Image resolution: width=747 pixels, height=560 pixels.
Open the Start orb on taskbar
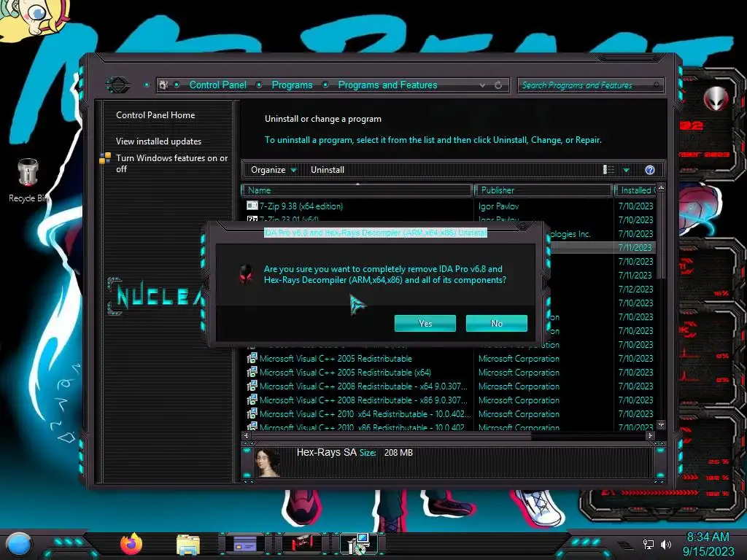click(x=18, y=545)
